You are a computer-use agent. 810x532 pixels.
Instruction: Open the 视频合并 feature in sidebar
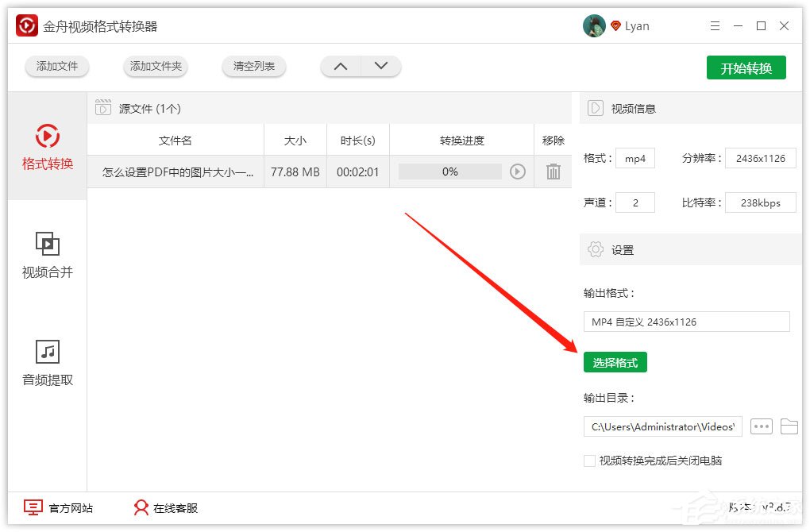coord(47,254)
